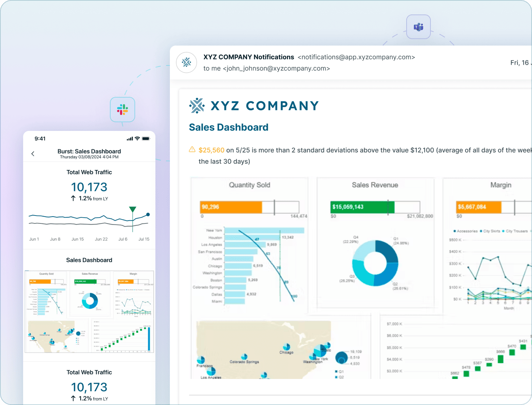Click the green marker on web traffic chart
The width and height of the screenshot is (532, 405).
tap(133, 209)
